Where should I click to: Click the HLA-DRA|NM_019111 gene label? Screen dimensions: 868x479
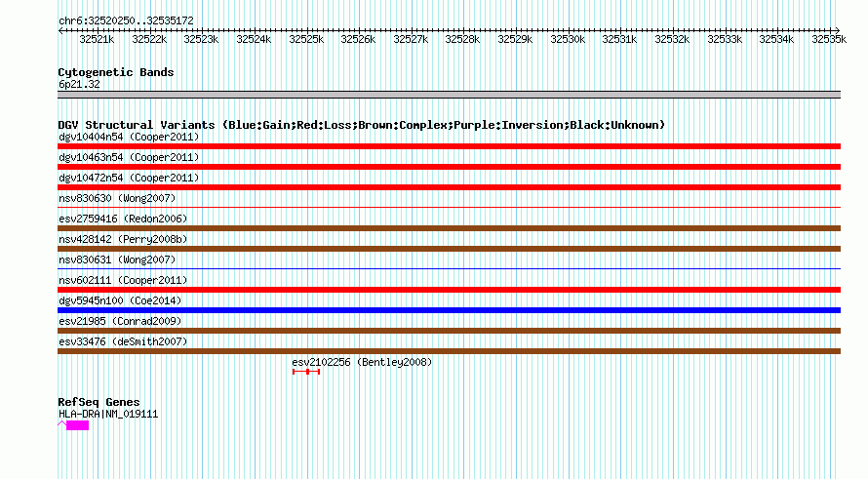coord(108,415)
